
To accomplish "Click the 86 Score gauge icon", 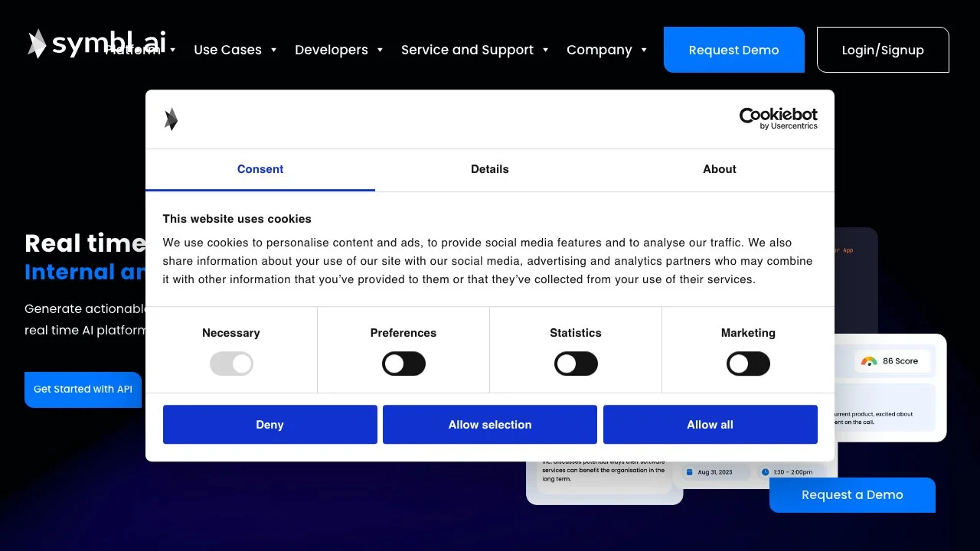I will [869, 361].
